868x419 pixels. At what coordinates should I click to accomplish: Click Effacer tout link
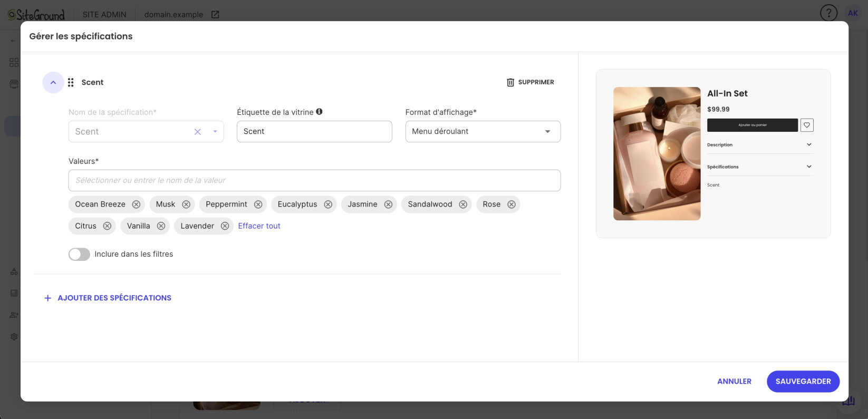pos(259,226)
